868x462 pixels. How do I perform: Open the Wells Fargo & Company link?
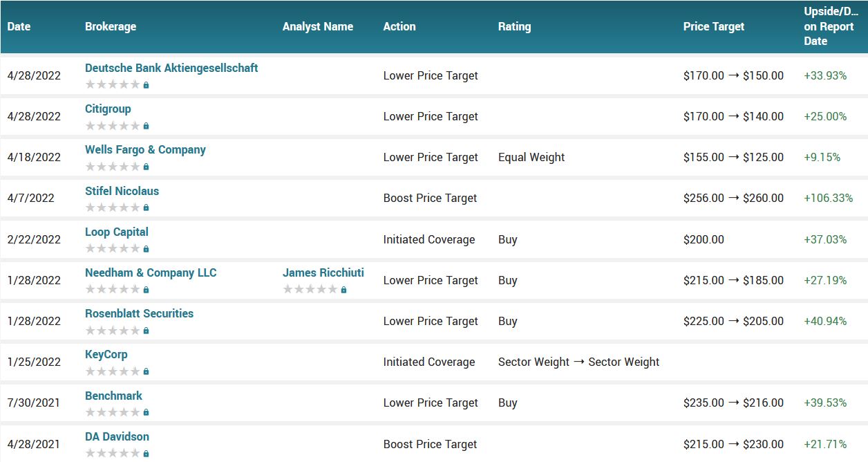[x=145, y=149]
